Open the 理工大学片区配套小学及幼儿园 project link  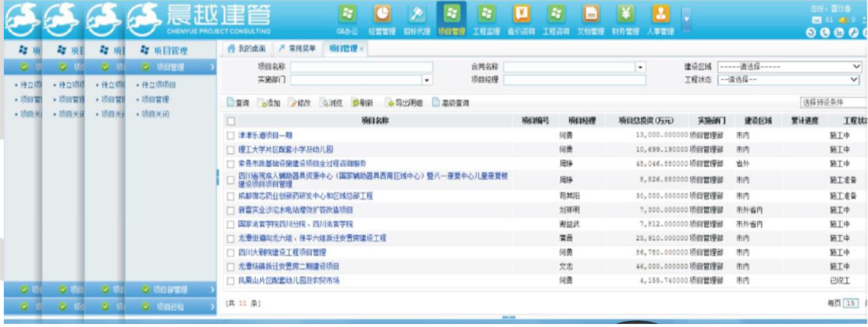[x=285, y=149]
